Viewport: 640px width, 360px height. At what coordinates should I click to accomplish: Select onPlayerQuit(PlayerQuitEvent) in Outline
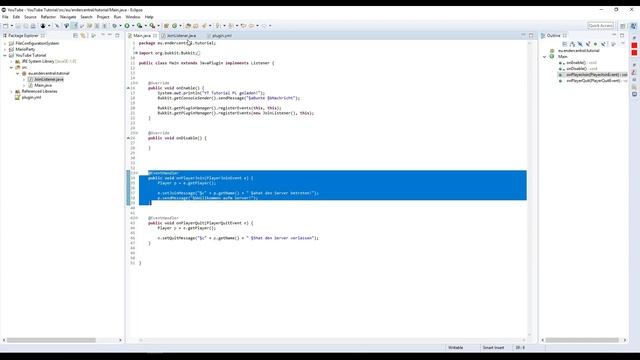592,81
